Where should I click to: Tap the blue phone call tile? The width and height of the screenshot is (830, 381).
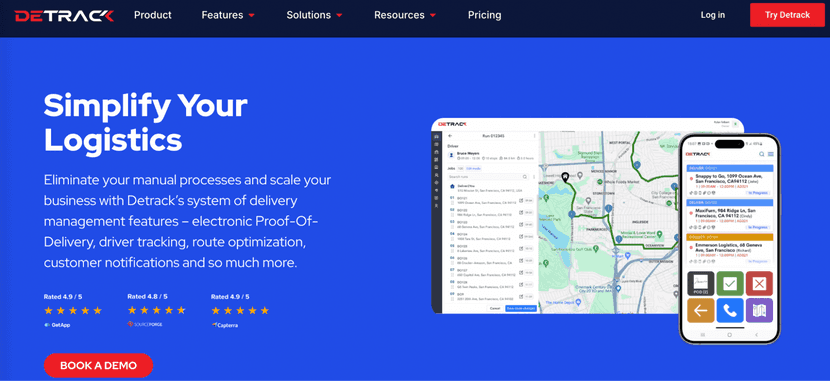(x=730, y=311)
